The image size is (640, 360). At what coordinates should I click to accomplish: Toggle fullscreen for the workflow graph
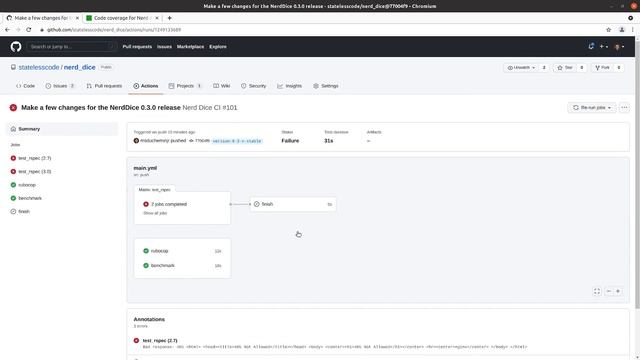click(x=597, y=291)
